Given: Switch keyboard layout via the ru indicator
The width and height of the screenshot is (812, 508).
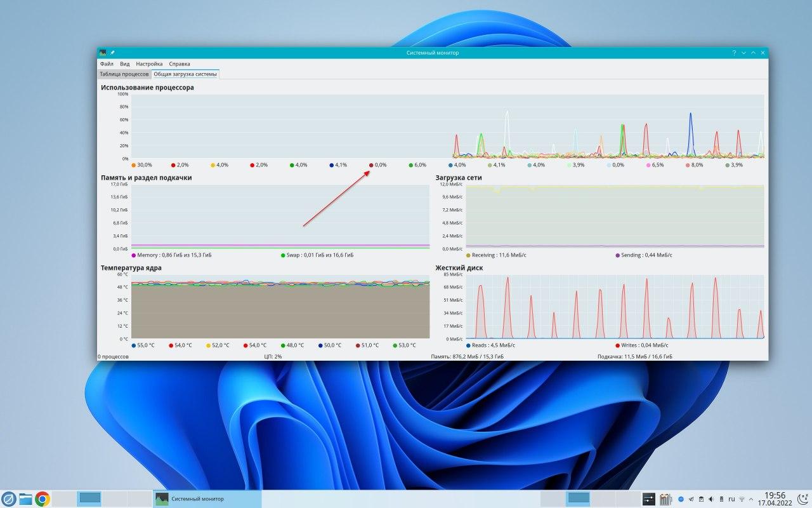Looking at the screenshot, I should tap(731, 499).
